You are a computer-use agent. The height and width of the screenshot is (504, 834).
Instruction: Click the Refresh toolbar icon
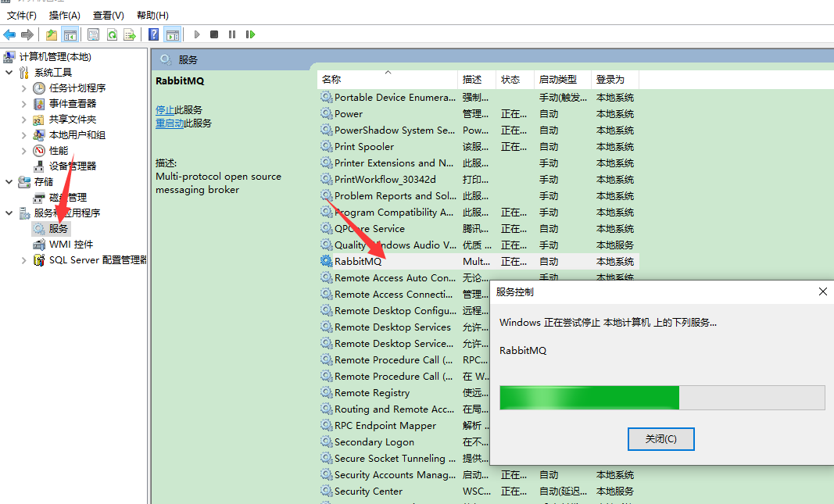click(112, 34)
